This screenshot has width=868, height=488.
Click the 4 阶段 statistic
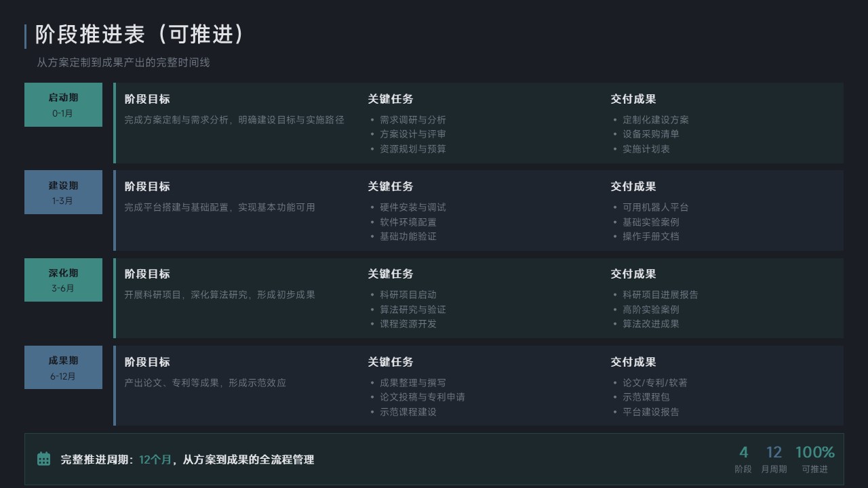[743, 459]
